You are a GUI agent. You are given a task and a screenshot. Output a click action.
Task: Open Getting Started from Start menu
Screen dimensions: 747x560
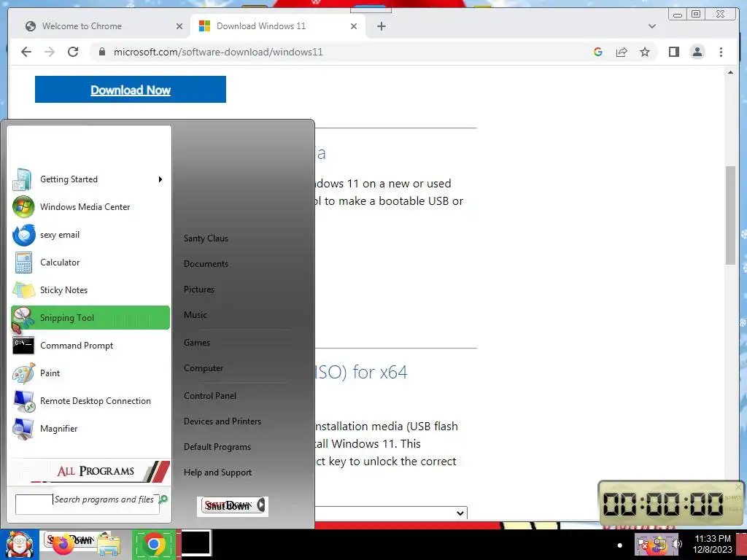90,179
